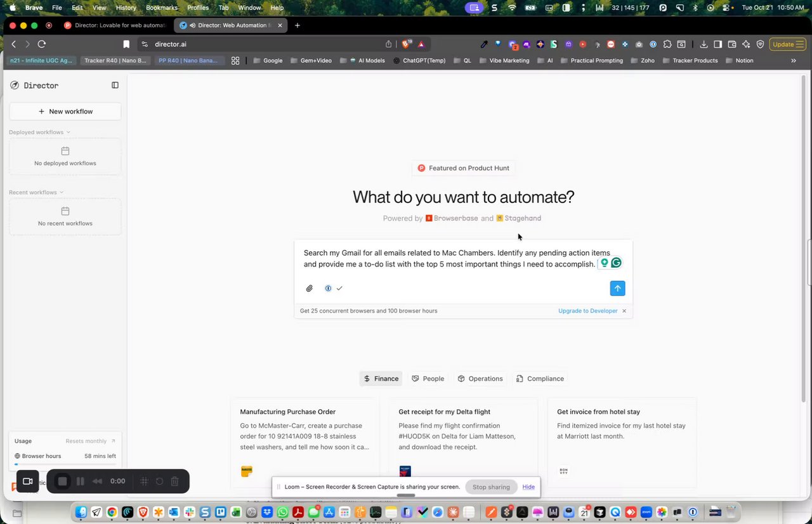Image resolution: width=812 pixels, height=524 pixels.
Task: Click Featured on Product Hunt badge
Action: point(463,168)
